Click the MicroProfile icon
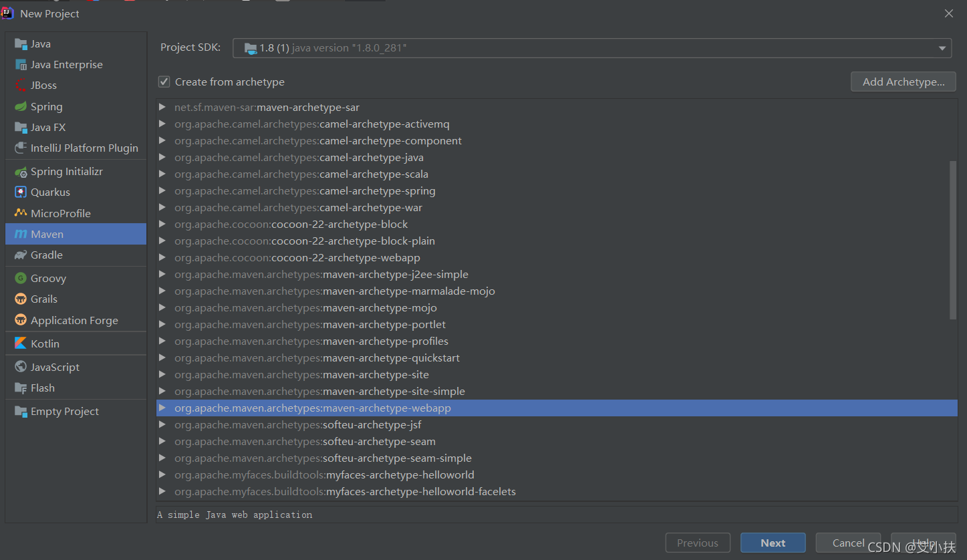This screenshot has height=560, width=967. click(21, 213)
